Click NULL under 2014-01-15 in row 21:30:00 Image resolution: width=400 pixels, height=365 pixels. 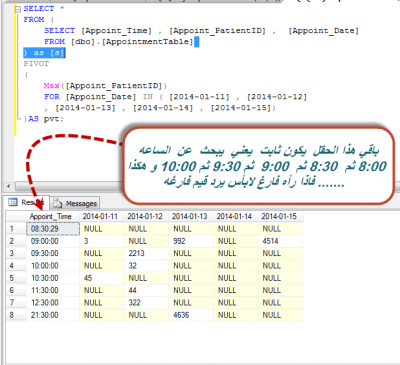tap(280, 315)
